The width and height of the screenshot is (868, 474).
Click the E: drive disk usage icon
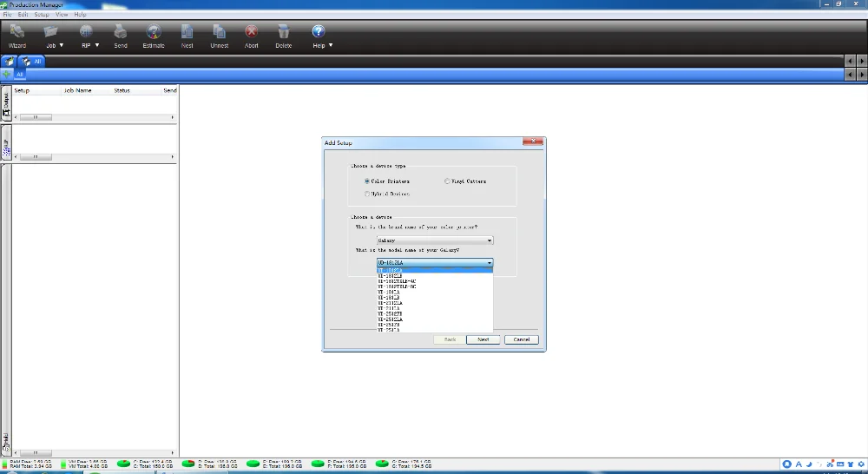click(x=253, y=464)
